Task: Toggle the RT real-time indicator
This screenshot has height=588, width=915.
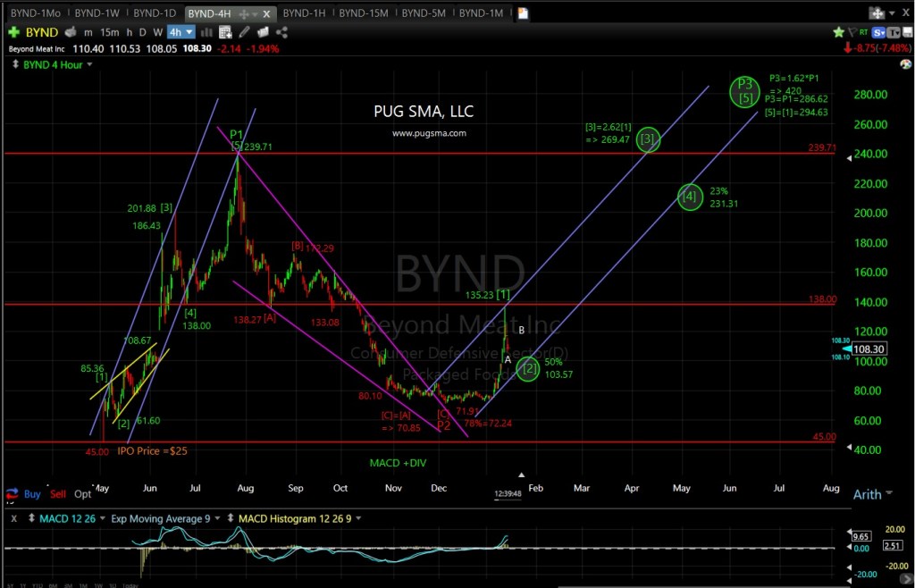Action: 863,33
